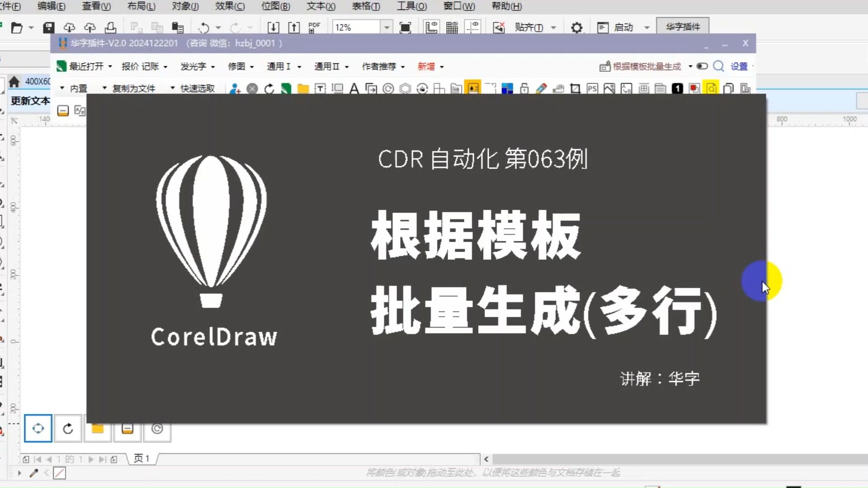Click the pencil icon in plugin toolbar

[x=541, y=89]
